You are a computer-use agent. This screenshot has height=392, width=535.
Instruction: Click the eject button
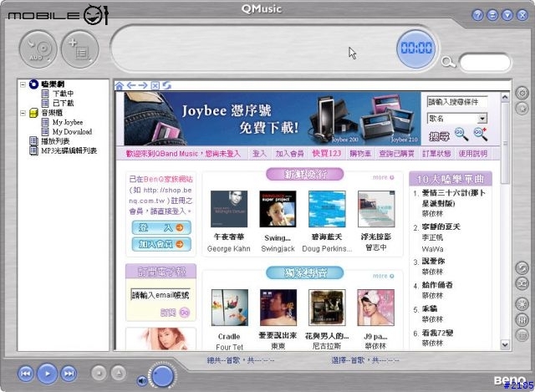click(119, 373)
